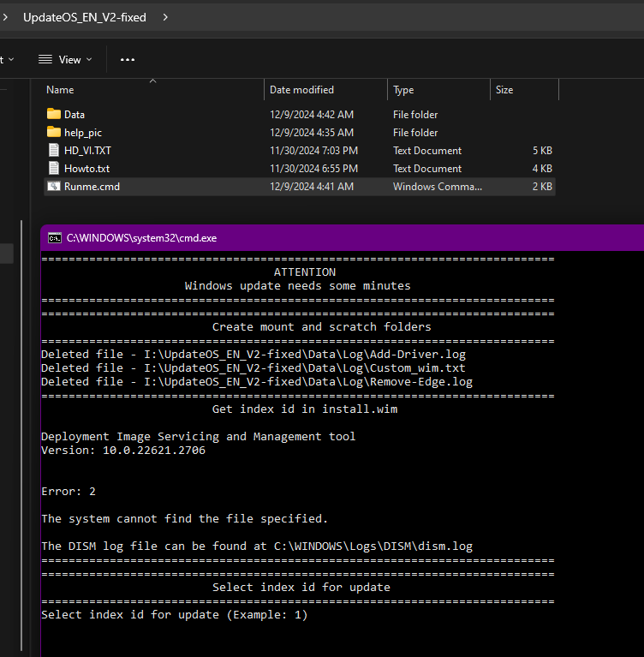Click the 12/9/2024 4:41 AM date cell

[x=312, y=187]
